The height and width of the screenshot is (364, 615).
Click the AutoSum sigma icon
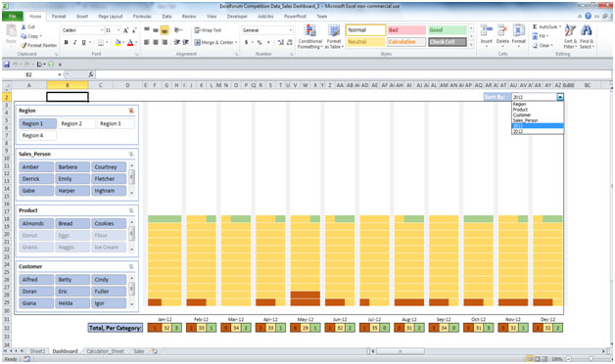coord(535,26)
